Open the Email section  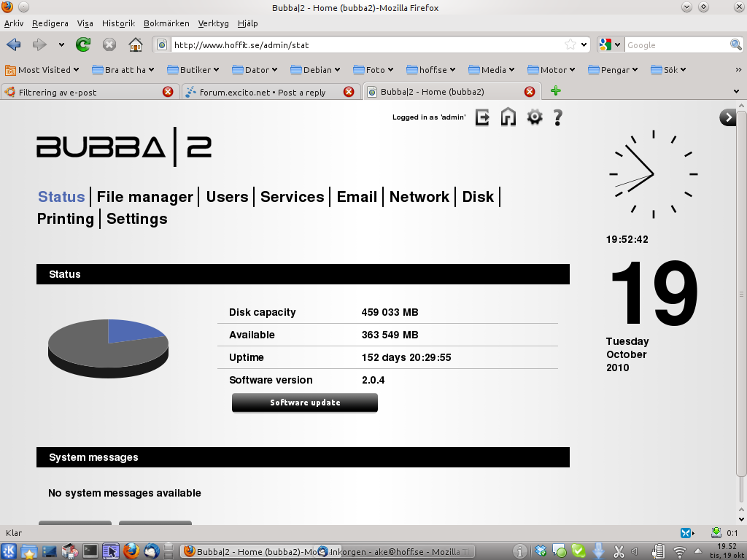pyautogui.click(x=357, y=197)
